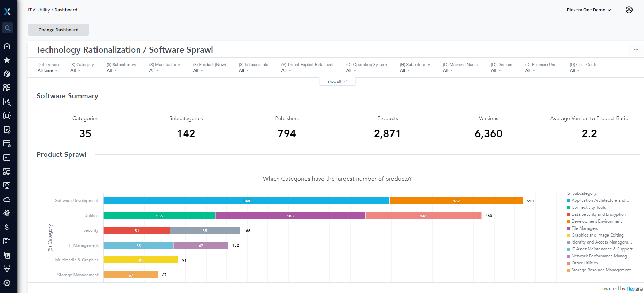Click the search icon in sidebar

[7, 28]
